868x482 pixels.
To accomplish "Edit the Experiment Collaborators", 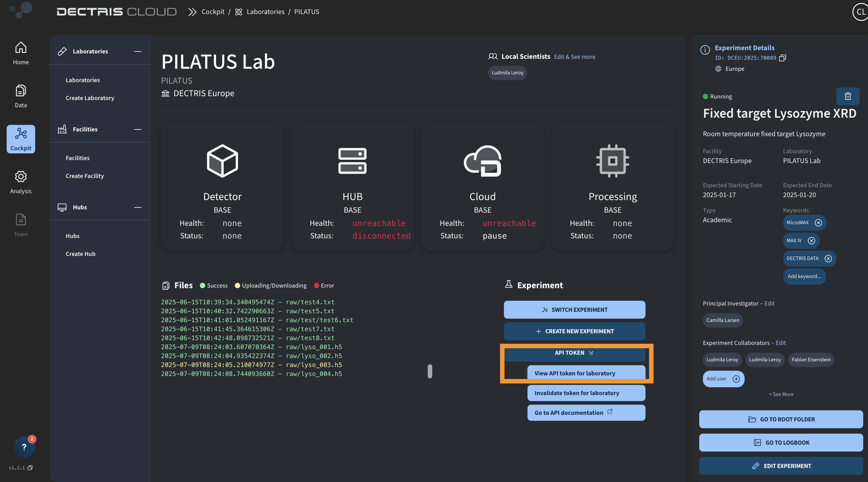I will click(780, 343).
